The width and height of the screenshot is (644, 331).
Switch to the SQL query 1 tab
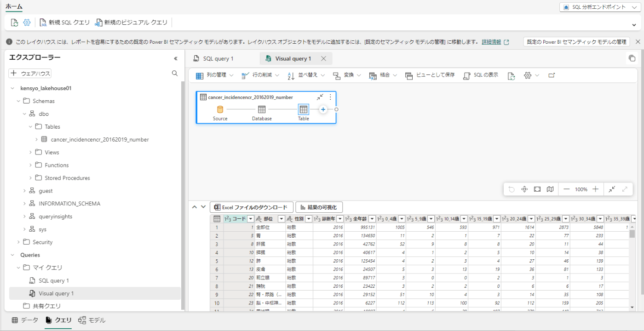point(218,58)
